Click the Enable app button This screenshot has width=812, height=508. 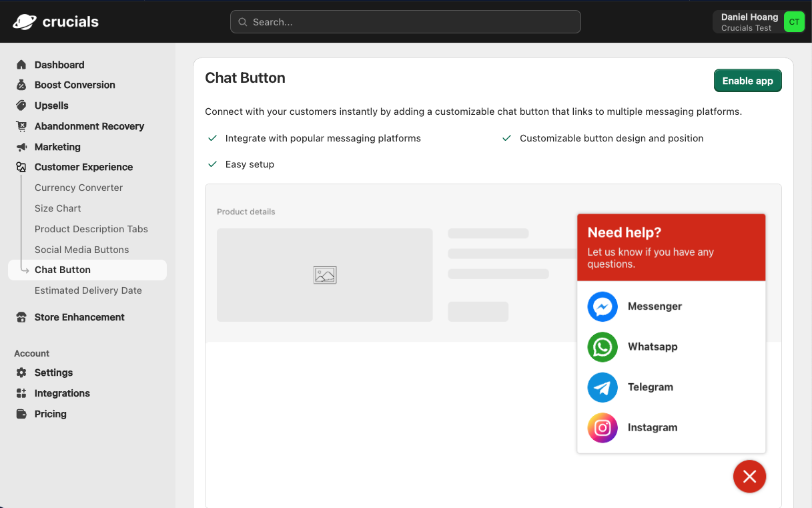tap(747, 81)
